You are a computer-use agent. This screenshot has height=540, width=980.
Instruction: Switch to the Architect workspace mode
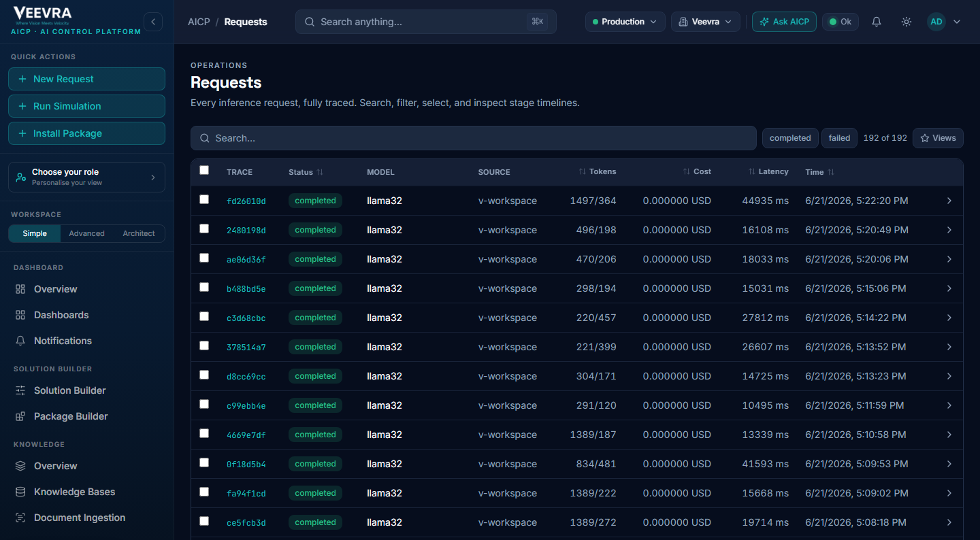(139, 233)
